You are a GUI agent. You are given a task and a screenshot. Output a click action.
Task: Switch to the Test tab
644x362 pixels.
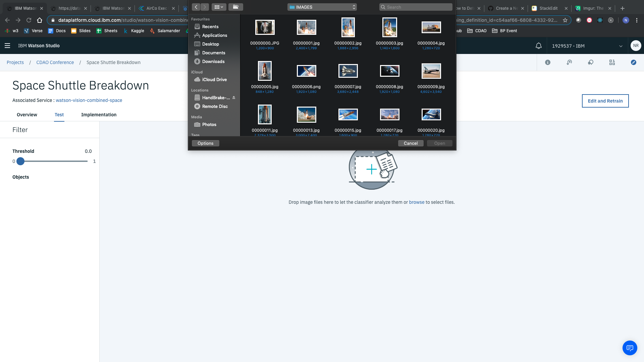59,115
